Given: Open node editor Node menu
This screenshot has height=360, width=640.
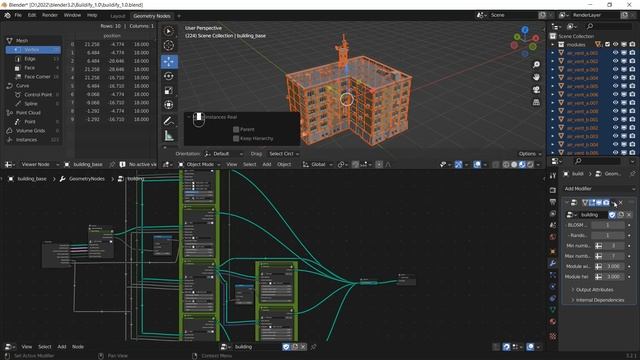Looking at the screenshot, I should pyautogui.click(x=78, y=347).
